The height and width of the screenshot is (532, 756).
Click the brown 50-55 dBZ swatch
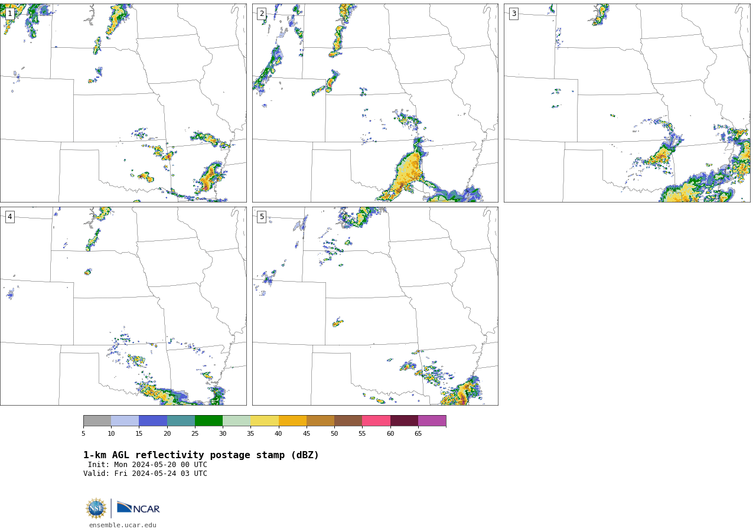348,421
